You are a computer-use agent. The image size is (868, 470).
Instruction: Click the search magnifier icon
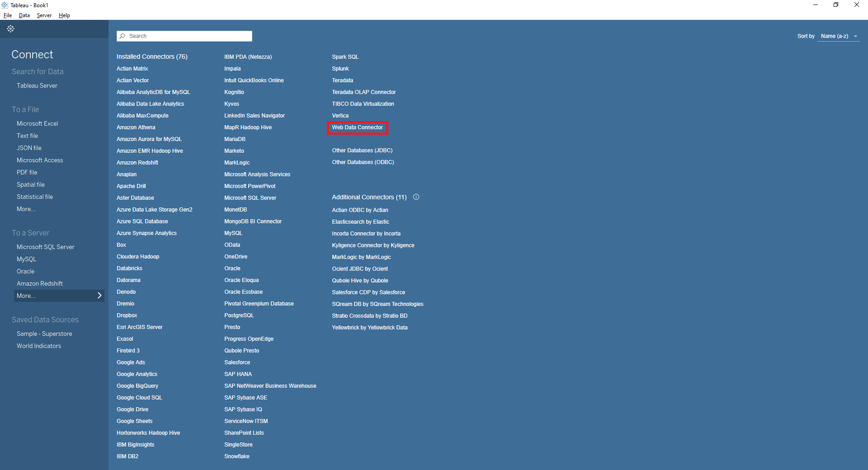(123, 36)
